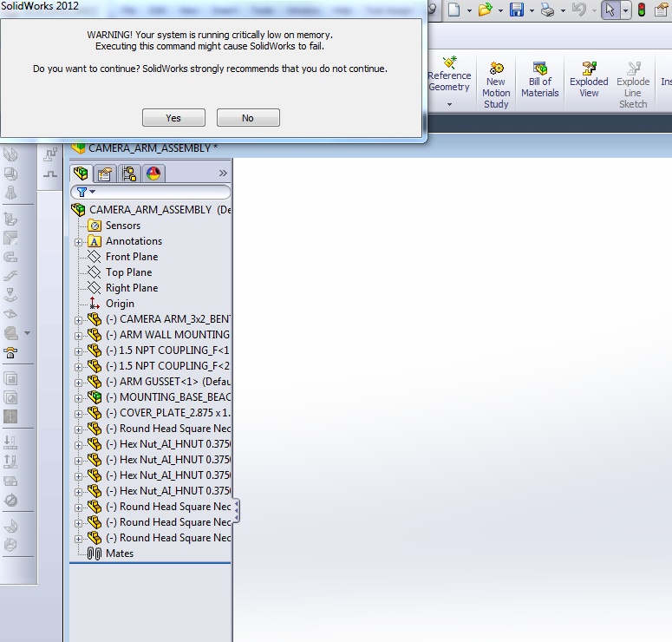Switch to the PropertyManager tab
Screen dimensions: 672x642
105,174
